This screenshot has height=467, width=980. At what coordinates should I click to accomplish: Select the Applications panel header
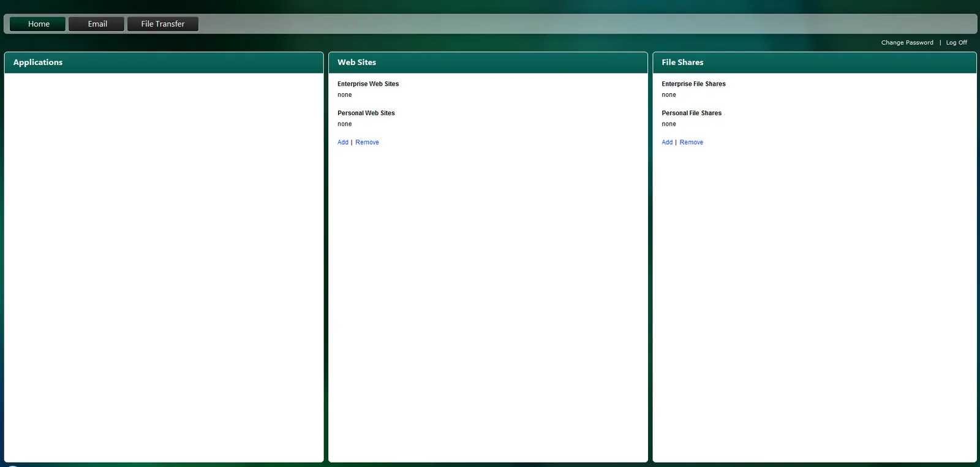click(x=164, y=63)
